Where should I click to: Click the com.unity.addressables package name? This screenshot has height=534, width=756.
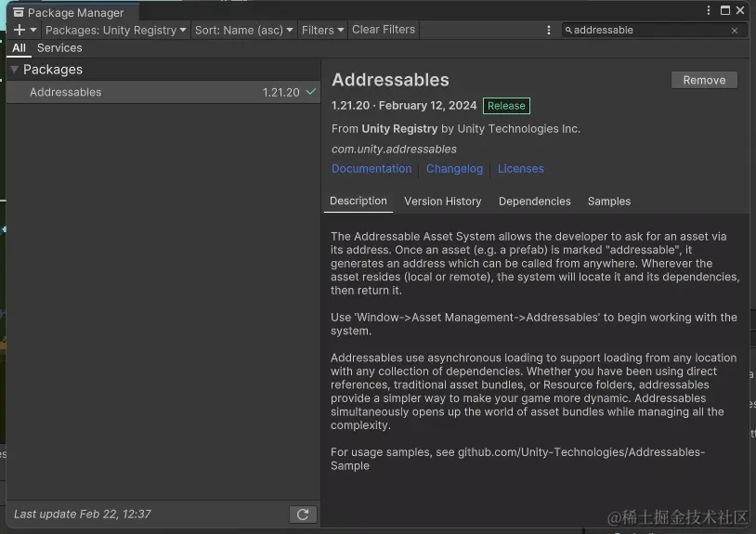tap(394, 149)
